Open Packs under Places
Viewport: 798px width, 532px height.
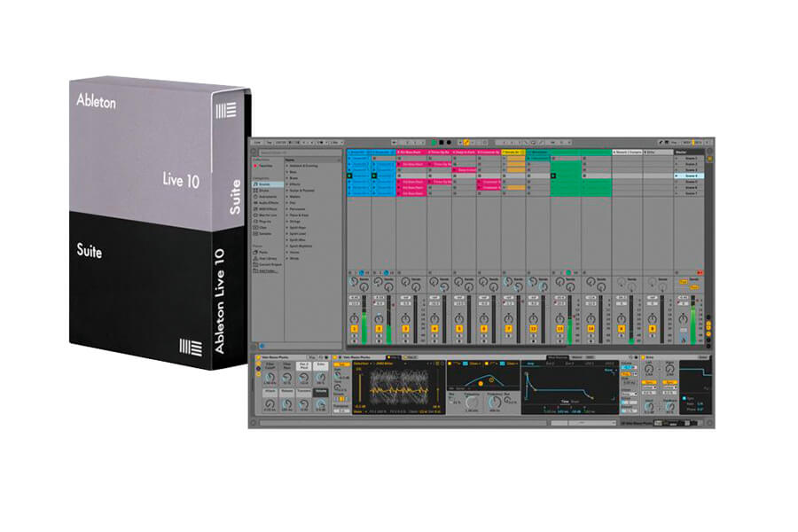267,252
